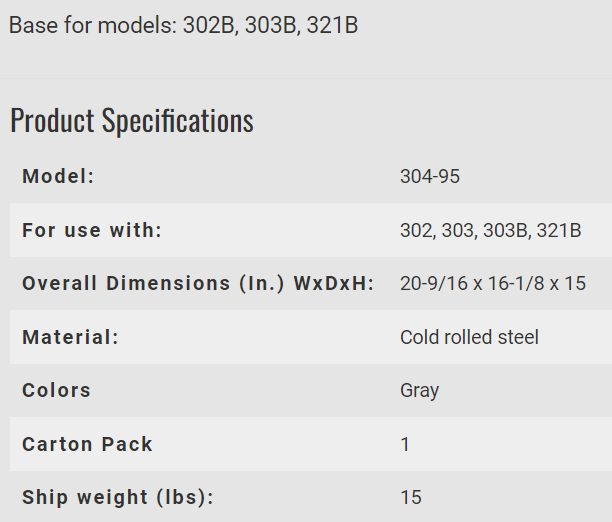Screen dimensions: 612x522
Task: Click the Material label
Action: pyautogui.click(x=71, y=337)
